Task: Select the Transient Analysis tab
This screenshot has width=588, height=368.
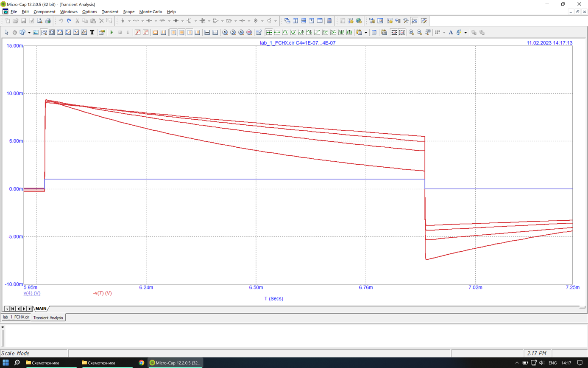Action: (48, 317)
